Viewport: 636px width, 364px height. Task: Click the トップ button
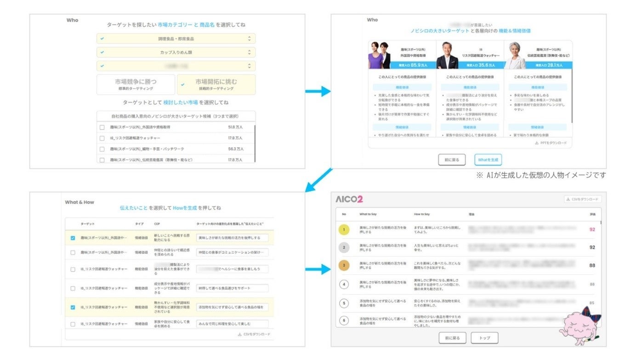484,338
